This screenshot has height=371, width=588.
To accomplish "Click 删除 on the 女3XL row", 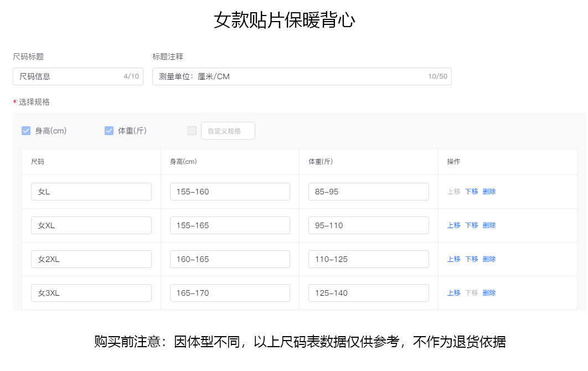I will pos(488,292).
